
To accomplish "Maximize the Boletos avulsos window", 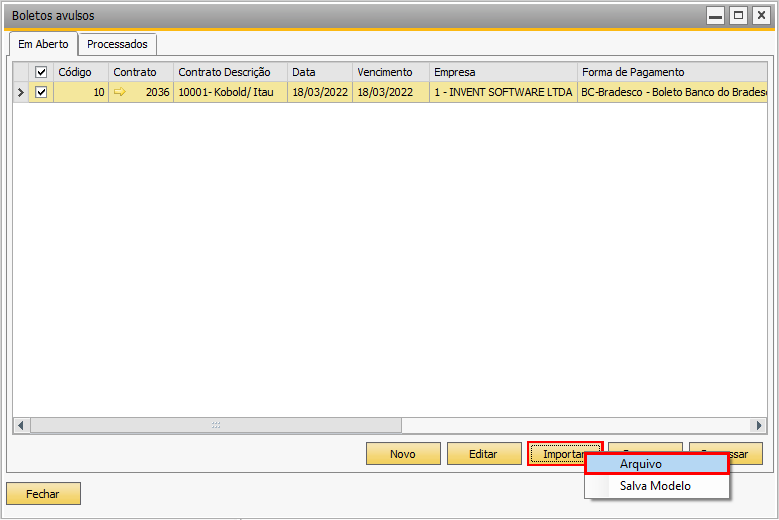I will pos(738,15).
